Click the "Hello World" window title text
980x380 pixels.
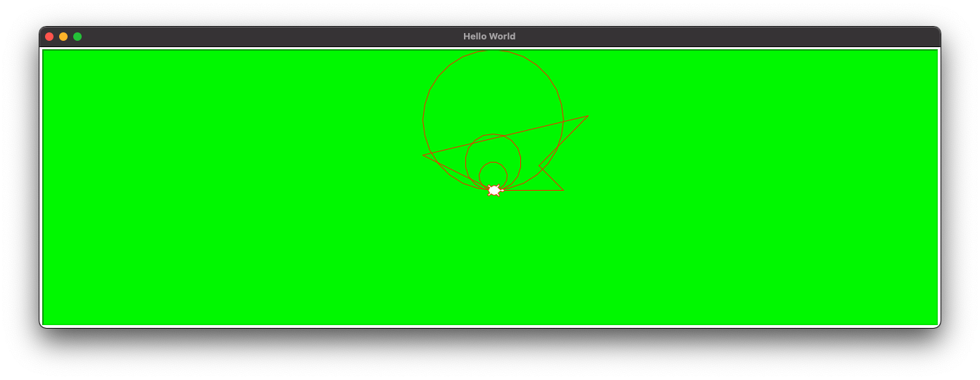(x=489, y=37)
